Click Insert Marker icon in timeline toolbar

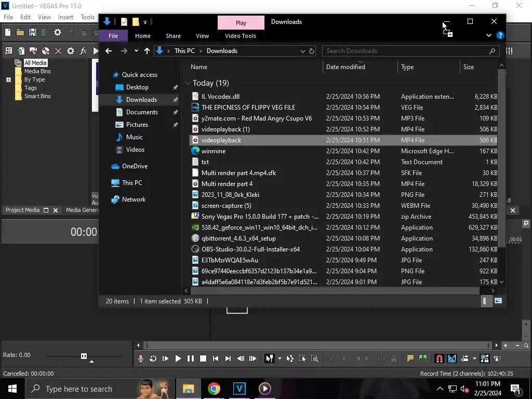410,358
